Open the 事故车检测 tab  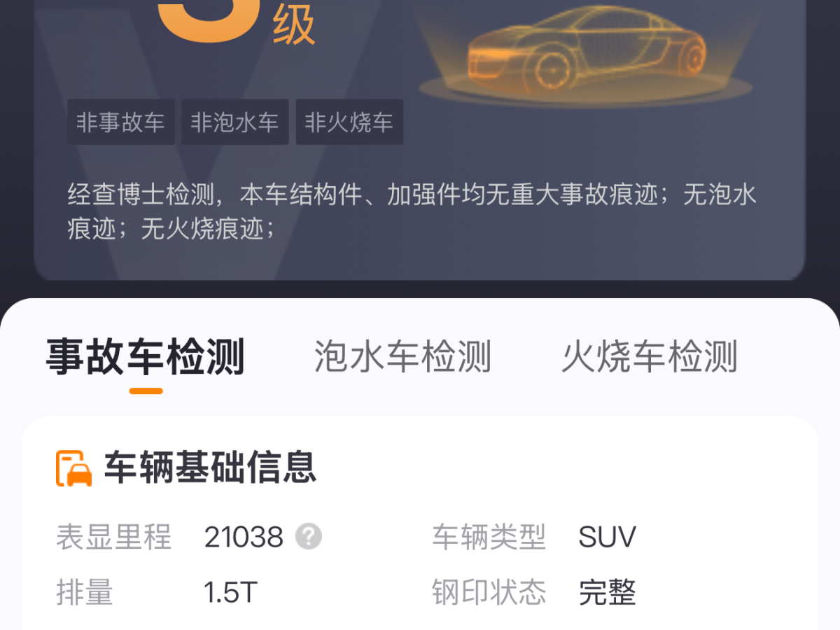[146, 356]
